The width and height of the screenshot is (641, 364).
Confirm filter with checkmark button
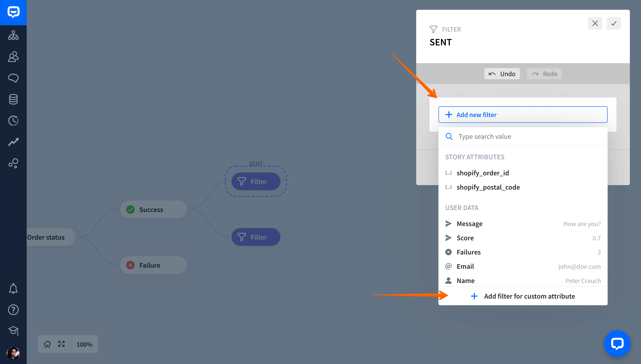coord(614,23)
